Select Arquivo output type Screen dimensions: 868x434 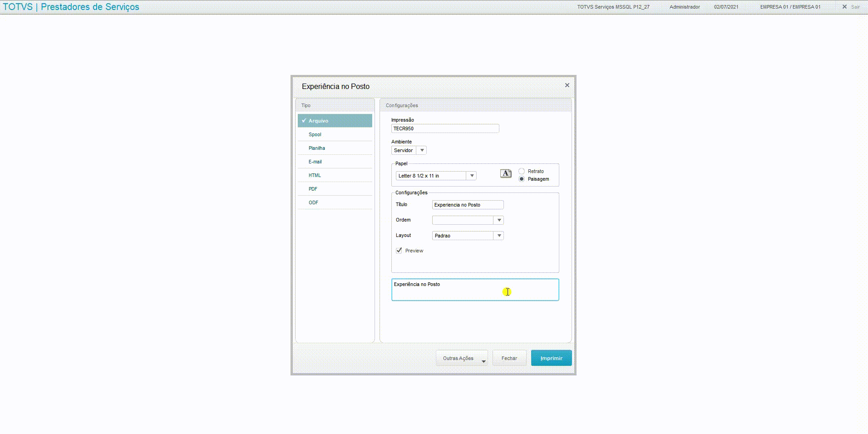pos(335,121)
